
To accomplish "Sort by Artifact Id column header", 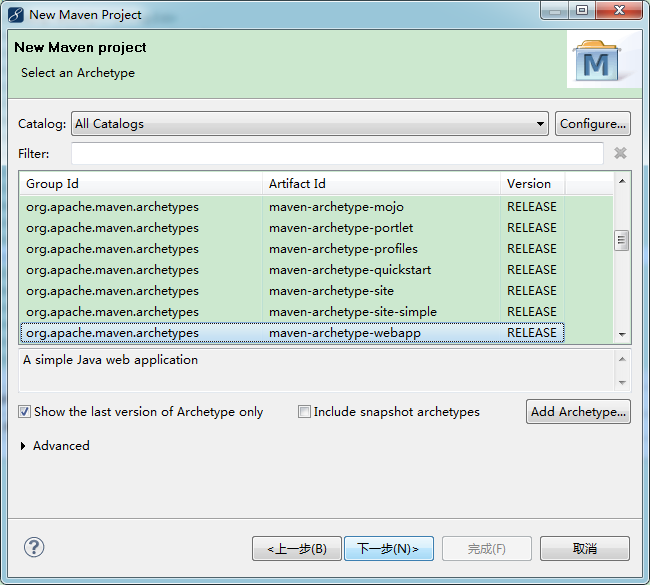I will 381,184.
